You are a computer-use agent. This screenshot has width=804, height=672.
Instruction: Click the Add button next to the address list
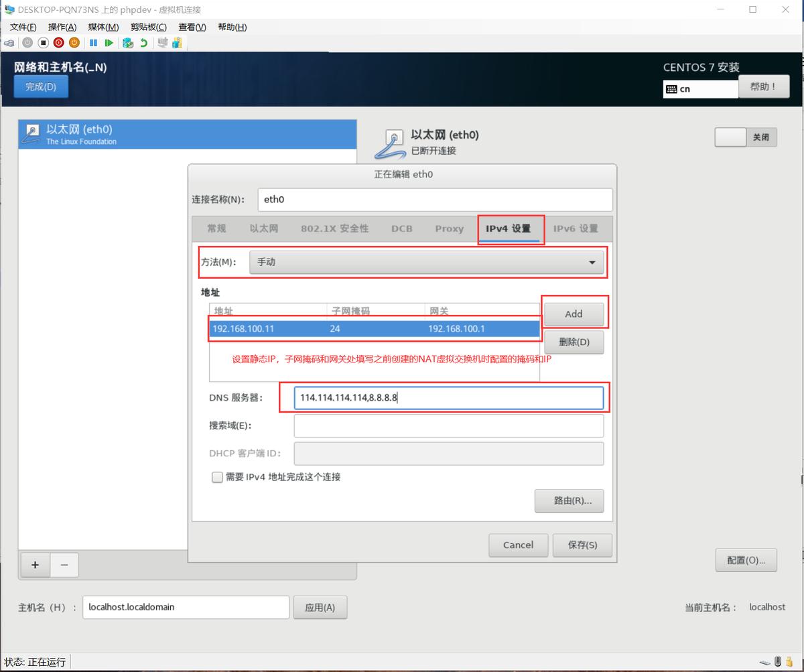tap(574, 313)
